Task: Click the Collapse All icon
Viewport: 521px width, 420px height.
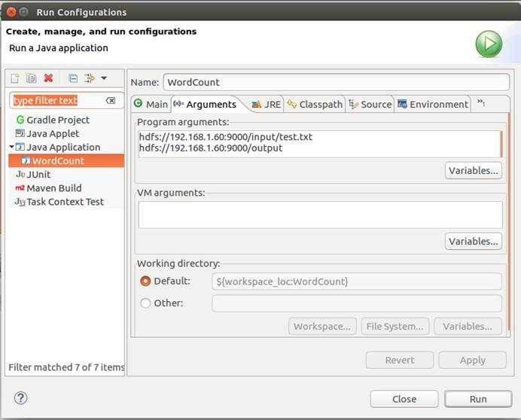Action: tap(72, 78)
